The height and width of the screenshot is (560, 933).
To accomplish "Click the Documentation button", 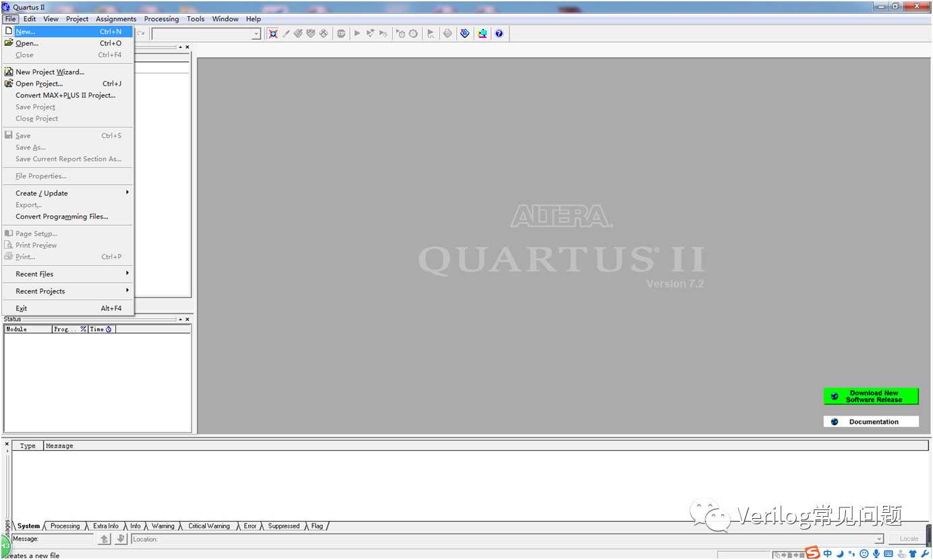I will point(871,422).
